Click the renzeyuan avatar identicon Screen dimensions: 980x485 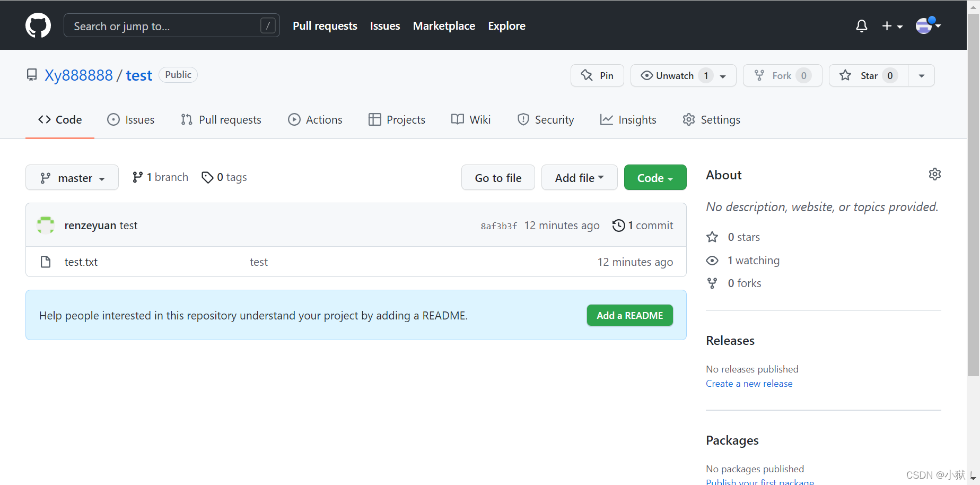click(46, 225)
